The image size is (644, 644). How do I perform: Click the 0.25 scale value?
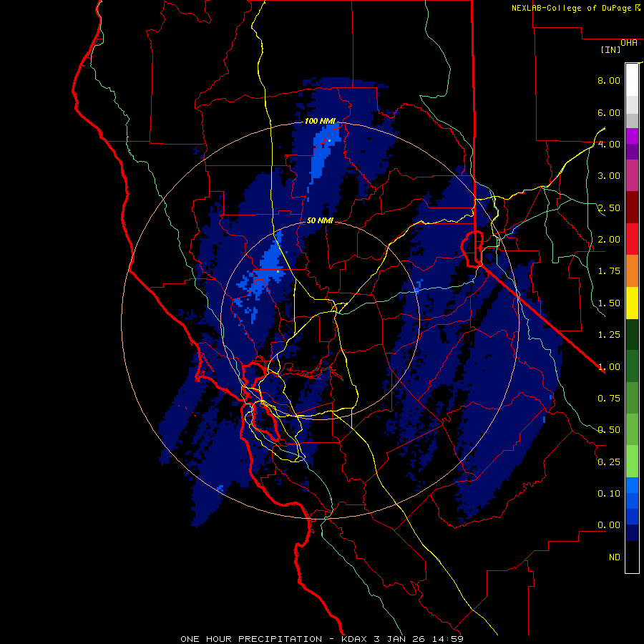click(x=609, y=462)
